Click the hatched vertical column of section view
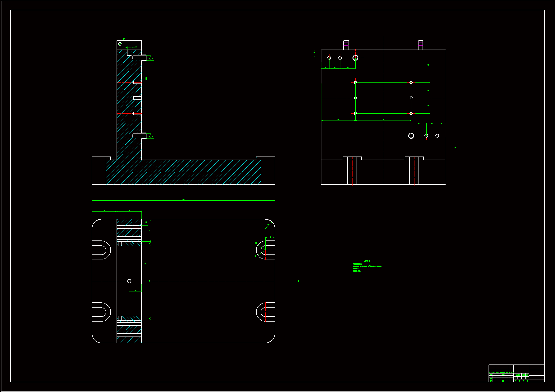The image size is (555, 392). click(126, 106)
